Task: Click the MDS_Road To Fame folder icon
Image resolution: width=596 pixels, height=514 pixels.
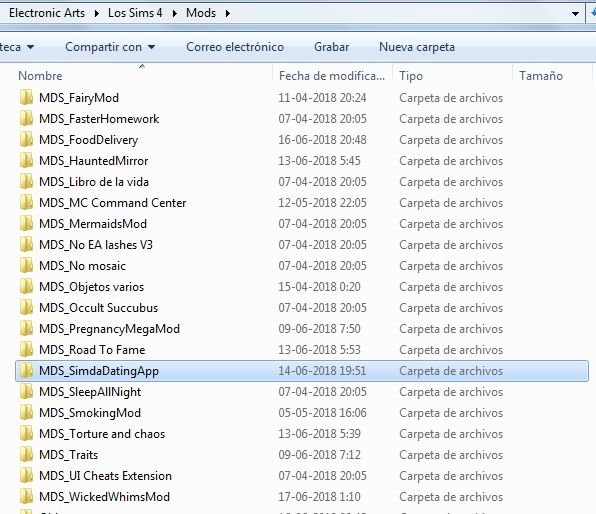Action: pyautogui.click(x=26, y=349)
